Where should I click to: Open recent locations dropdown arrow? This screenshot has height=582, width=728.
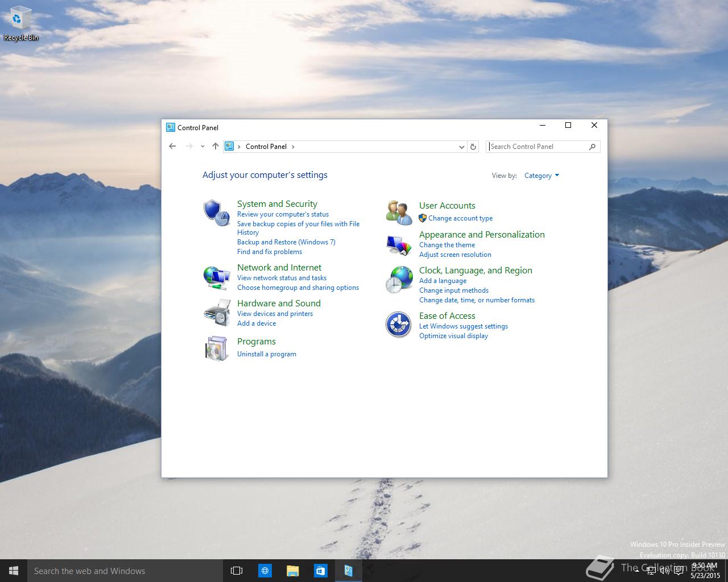[202, 147]
